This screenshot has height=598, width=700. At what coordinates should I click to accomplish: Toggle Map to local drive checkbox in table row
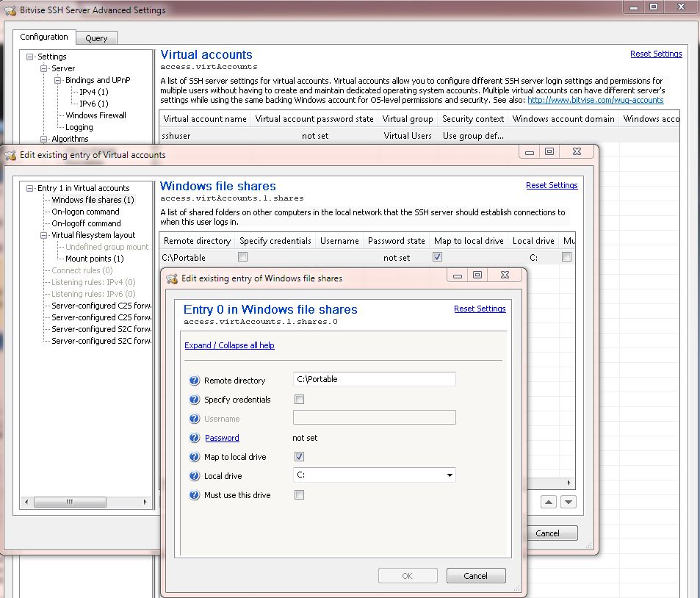point(438,257)
